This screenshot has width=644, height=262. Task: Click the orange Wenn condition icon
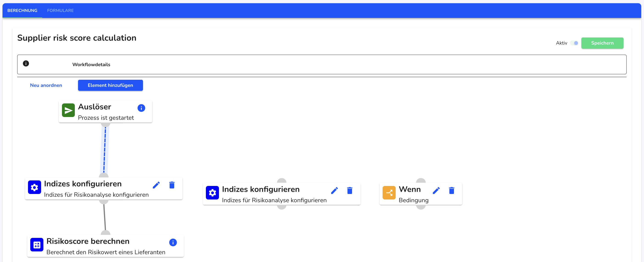click(x=389, y=193)
